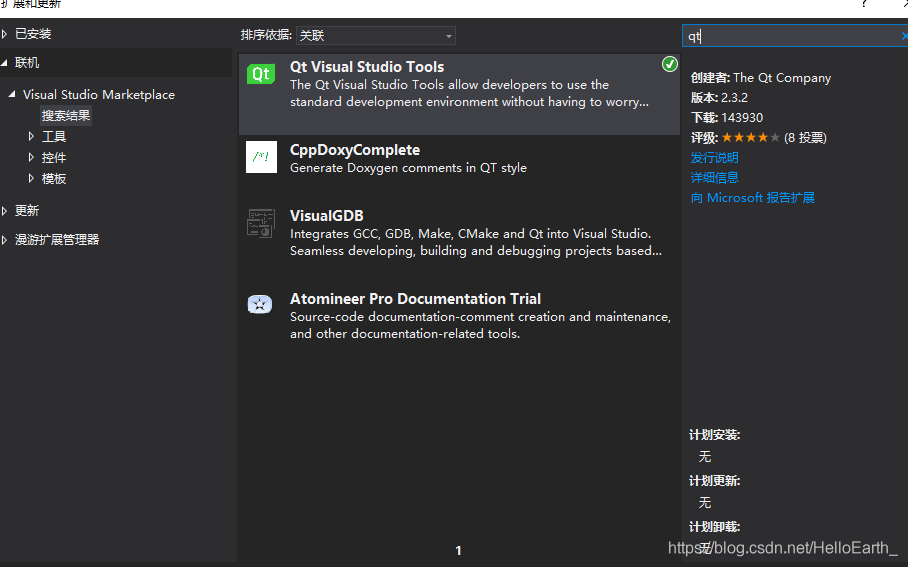Open the 排序依据 sort dropdown
The height and width of the screenshot is (567, 908).
376,36
